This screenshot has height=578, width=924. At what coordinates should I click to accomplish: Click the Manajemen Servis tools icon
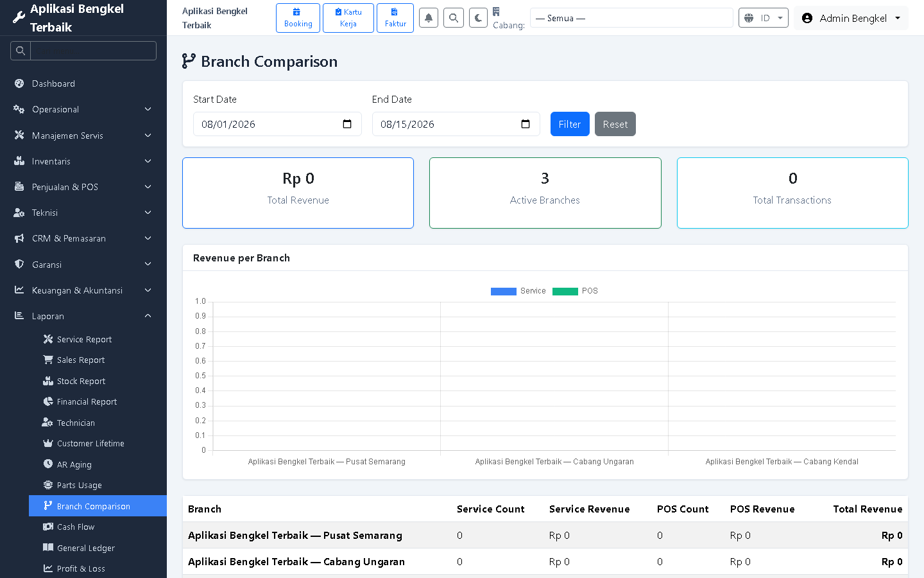[x=19, y=135]
